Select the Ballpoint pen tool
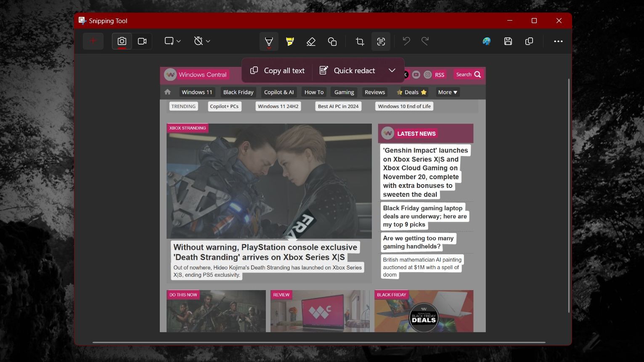 click(269, 41)
